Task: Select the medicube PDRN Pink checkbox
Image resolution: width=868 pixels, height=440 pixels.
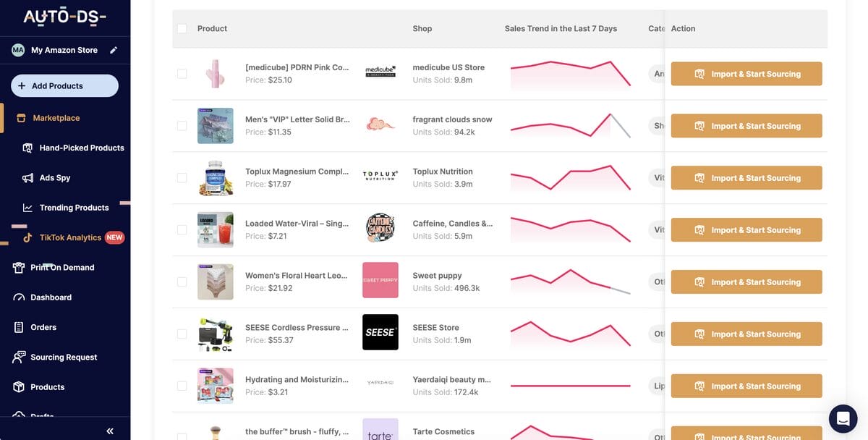Action: click(x=182, y=74)
